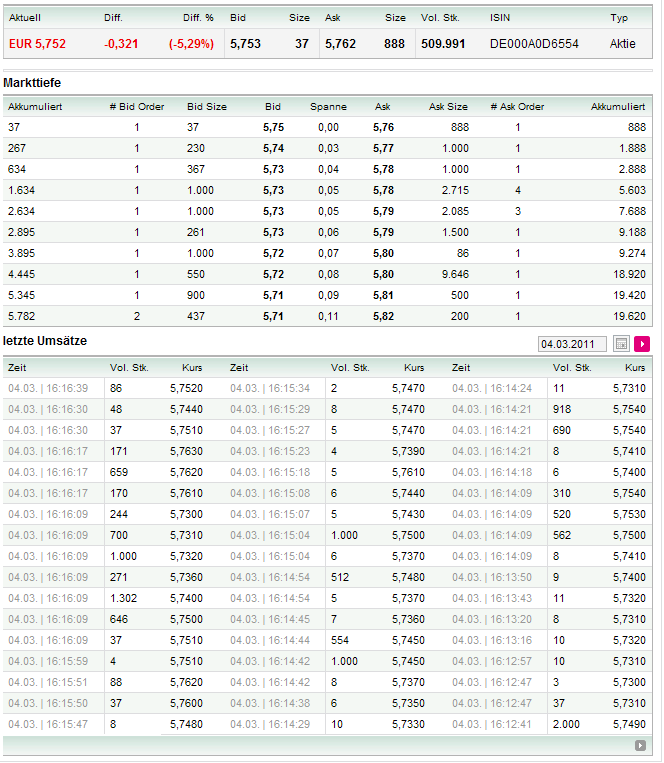Viewport: 664px width, 763px height.
Task: Click the Ask Size column header
Action: point(448,106)
